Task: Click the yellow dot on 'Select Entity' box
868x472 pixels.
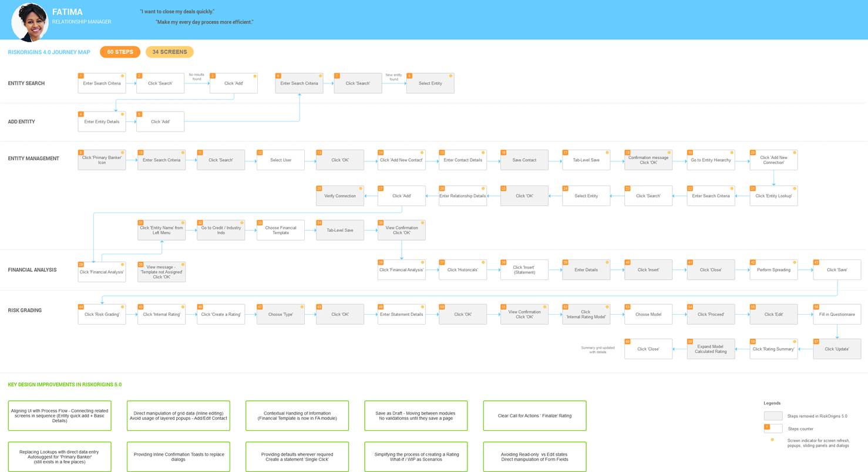Action: [450, 76]
